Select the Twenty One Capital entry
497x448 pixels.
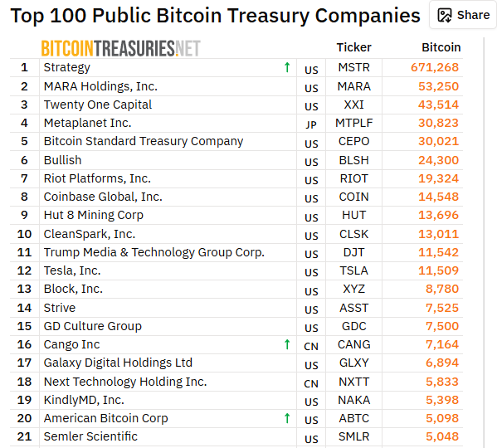[98, 105]
